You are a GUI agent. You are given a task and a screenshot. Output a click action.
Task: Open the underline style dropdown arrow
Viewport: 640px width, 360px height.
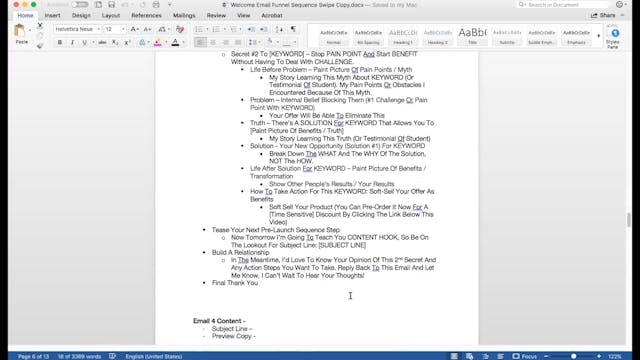pyautogui.click(x=93, y=42)
